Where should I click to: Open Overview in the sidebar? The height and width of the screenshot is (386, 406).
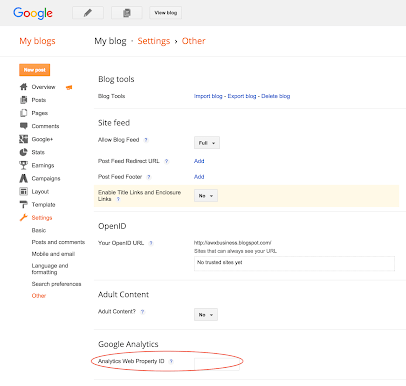(43, 87)
